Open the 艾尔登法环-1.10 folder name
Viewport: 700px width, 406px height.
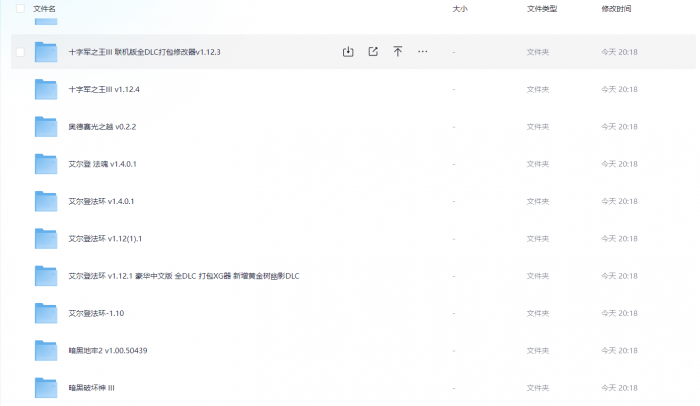(96, 313)
